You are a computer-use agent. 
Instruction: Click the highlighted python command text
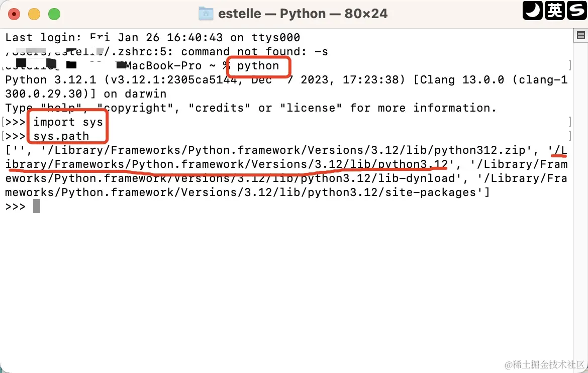[258, 66]
